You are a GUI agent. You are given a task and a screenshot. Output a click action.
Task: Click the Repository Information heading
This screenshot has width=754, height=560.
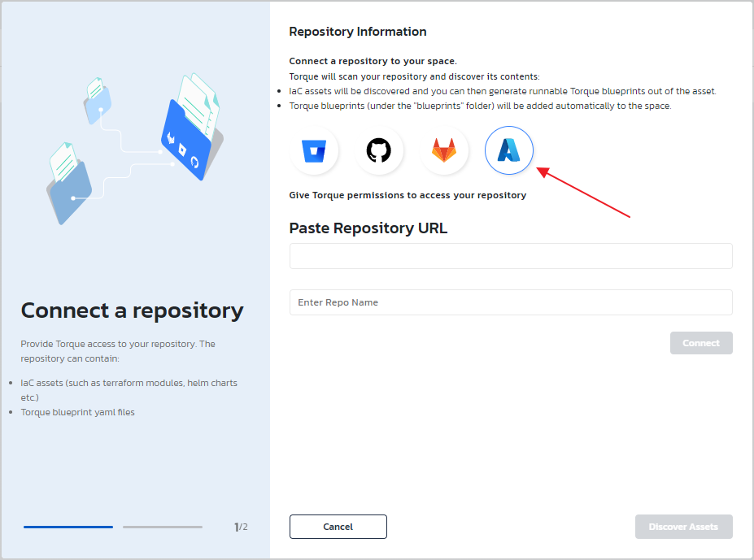coord(358,32)
